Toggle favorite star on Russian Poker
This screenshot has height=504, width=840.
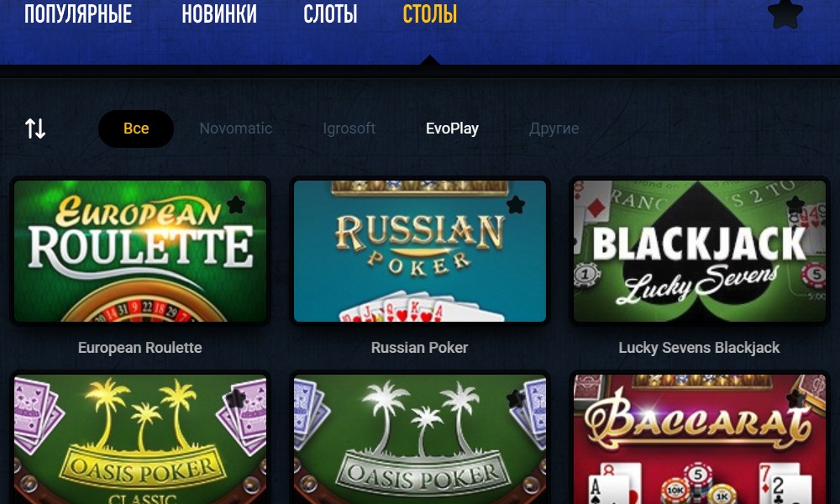(x=516, y=204)
